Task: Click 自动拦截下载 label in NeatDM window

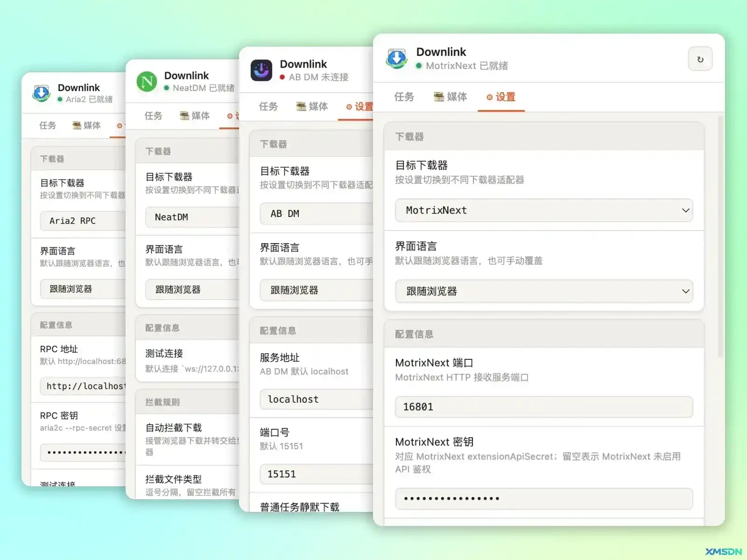Action: point(174,427)
